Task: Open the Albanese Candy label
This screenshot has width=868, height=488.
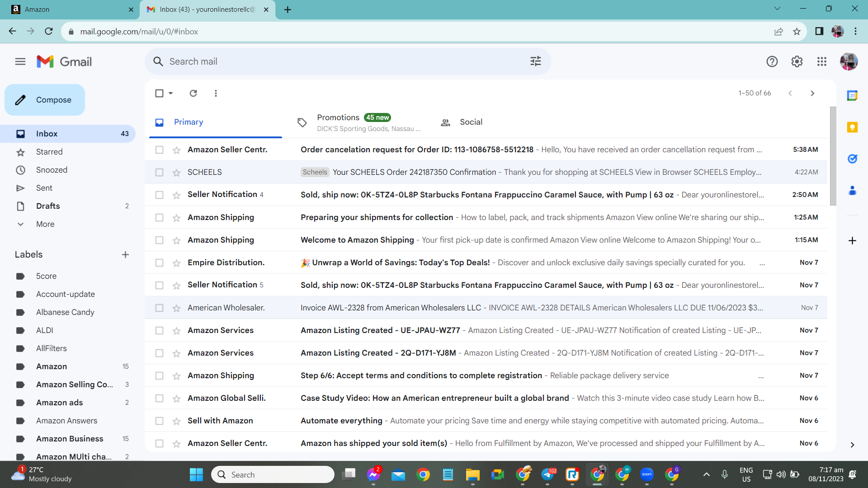Action: click(65, 312)
